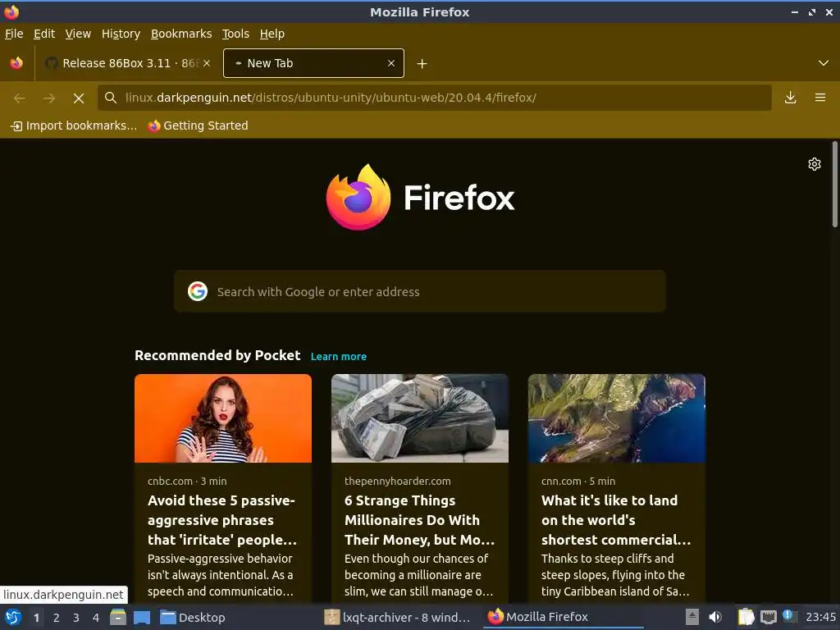Click the address bar URL field
This screenshot has width=840, height=630.
click(434, 98)
